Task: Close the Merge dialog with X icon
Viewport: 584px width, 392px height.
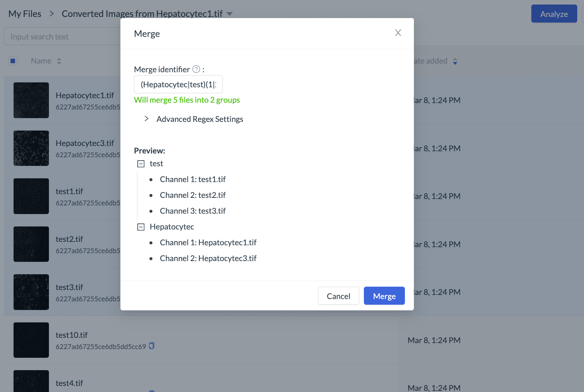Action: (x=398, y=33)
